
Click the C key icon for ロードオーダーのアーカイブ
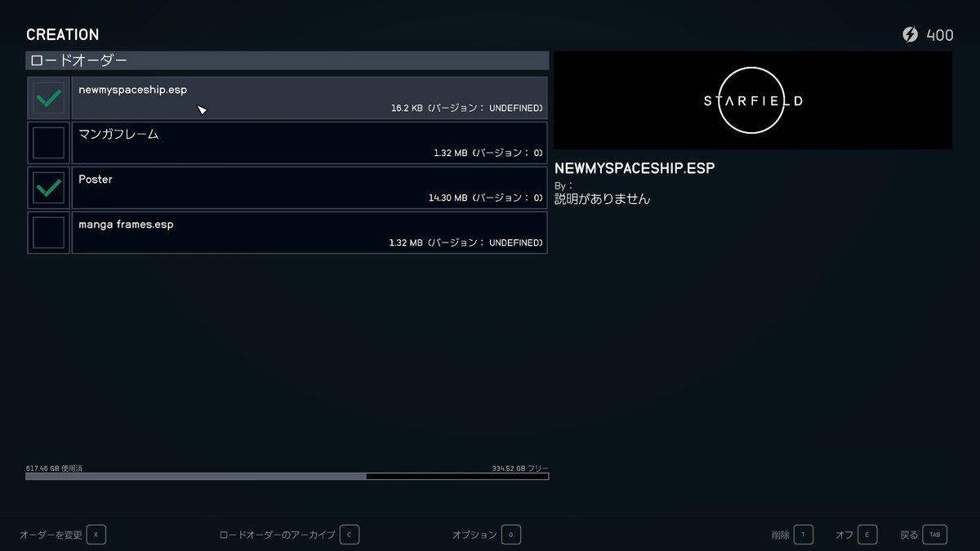tap(350, 535)
